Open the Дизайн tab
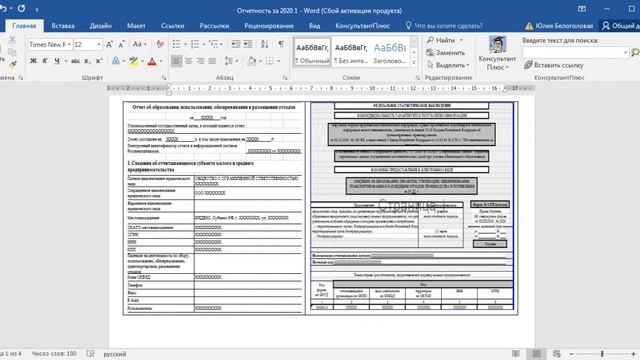 click(100, 26)
